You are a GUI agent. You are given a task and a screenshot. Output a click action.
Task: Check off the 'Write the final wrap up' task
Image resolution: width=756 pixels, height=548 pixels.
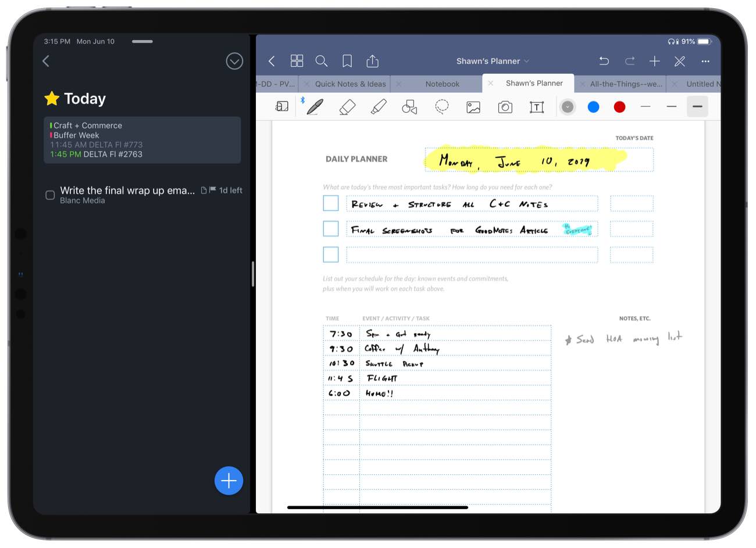point(49,195)
